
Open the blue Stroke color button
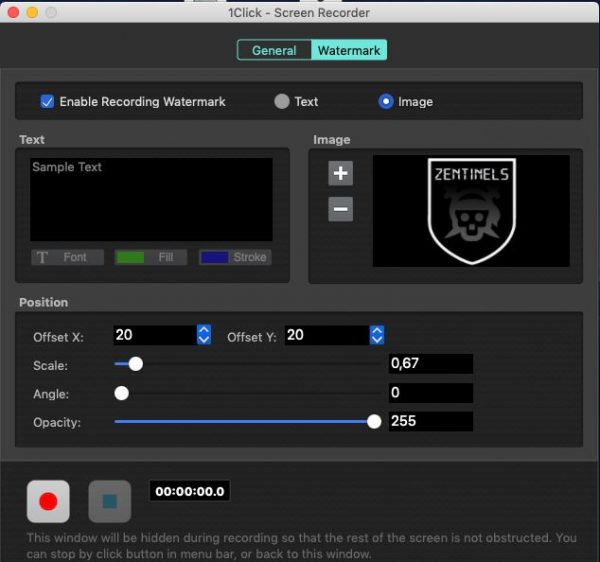point(235,257)
